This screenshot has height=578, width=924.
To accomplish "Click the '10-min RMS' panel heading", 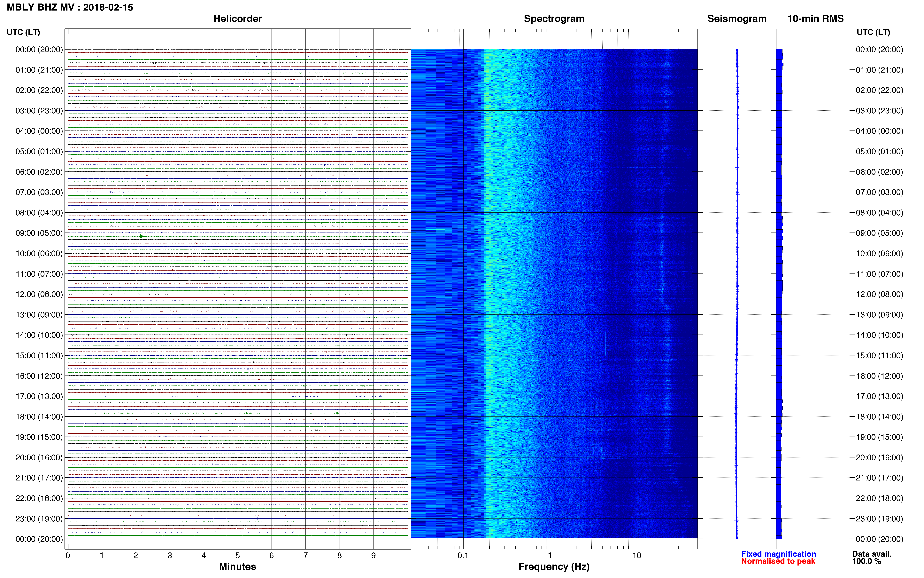I will coord(816,19).
